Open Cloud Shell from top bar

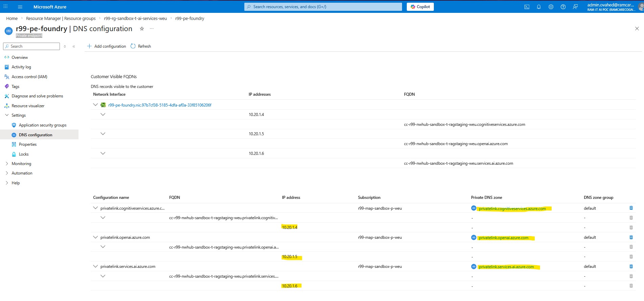pos(527,7)
